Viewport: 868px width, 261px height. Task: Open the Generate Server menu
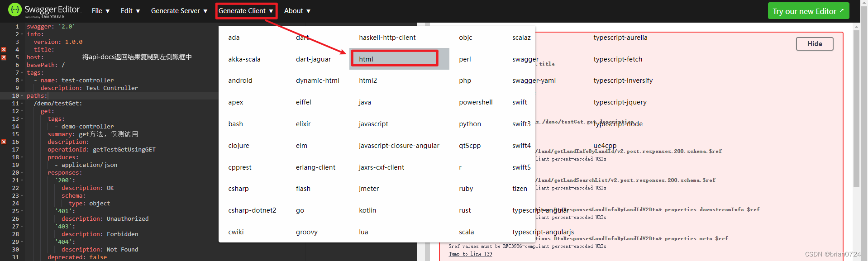(x=179, y=11)
